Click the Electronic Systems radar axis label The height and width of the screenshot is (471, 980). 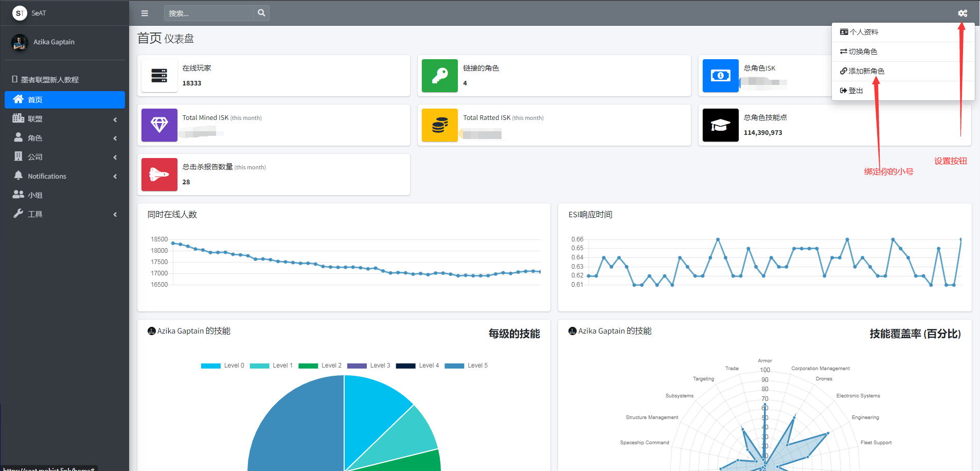(858, 396)
